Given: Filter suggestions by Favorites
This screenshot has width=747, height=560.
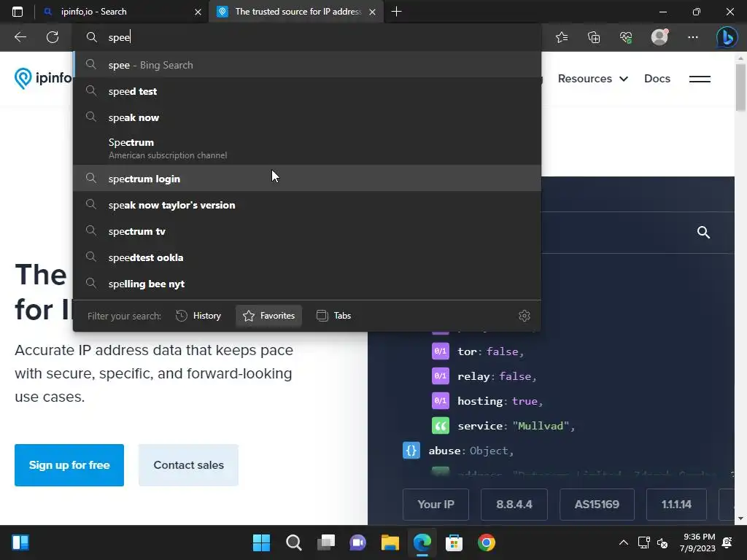Looking at the screenshot, I should point(268,316).
